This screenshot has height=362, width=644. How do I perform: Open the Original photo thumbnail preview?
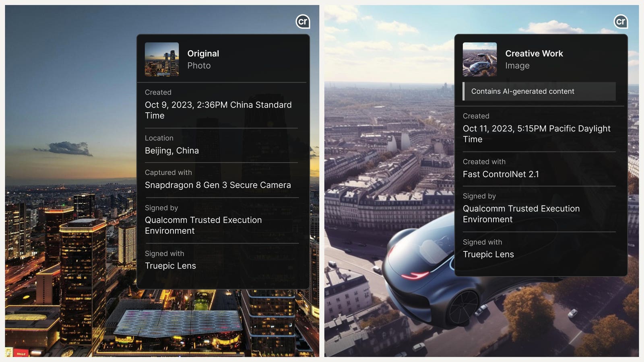[161, 59]
